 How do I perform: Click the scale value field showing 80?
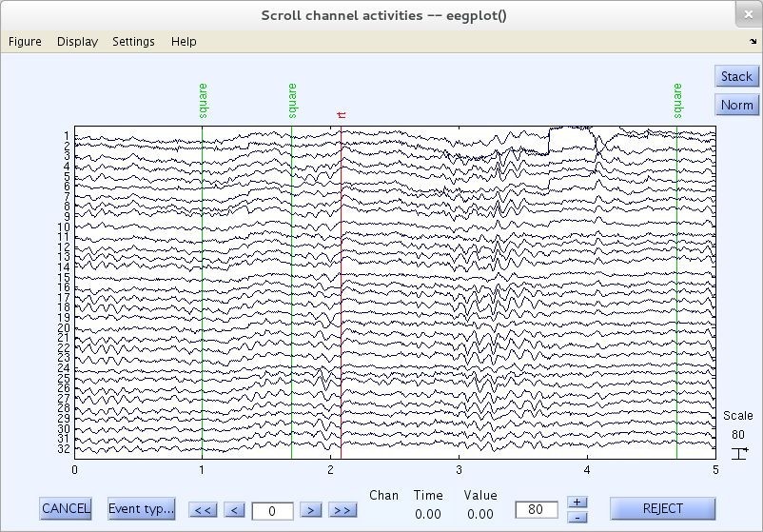[x=536, y=510]
